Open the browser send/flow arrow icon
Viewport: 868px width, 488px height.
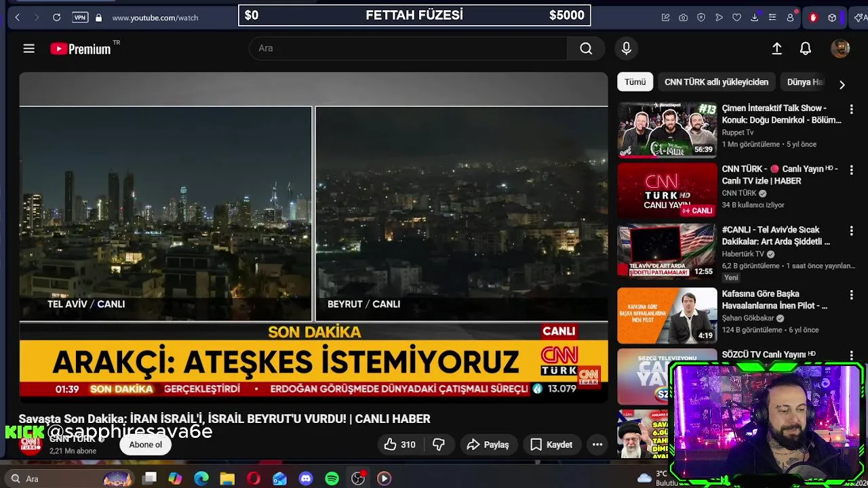pyautogui.click(x=719, y=18)
